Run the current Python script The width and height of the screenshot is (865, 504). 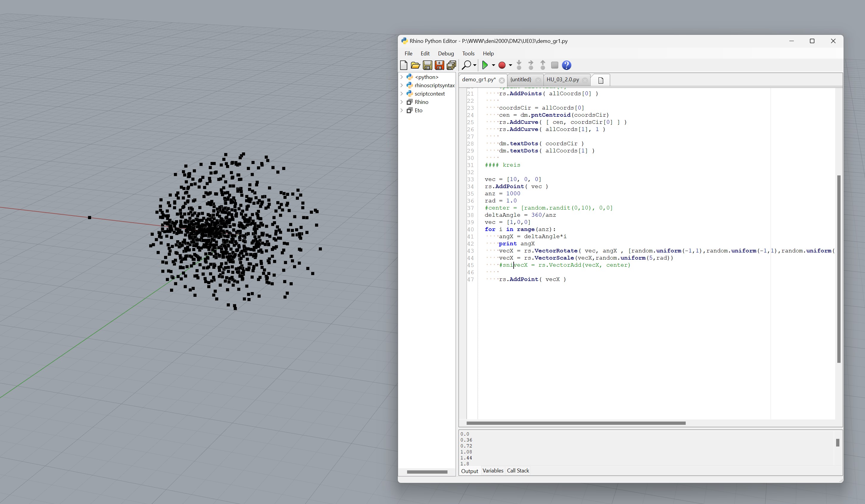[486, 65]
